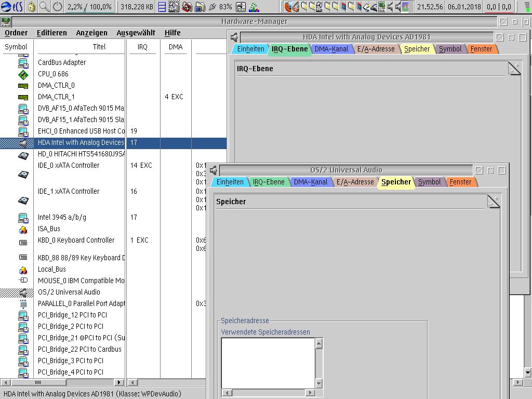Click the clock showing 21.52.56
Viewport: 532px width, 399px height.
[x=430, y=7]
